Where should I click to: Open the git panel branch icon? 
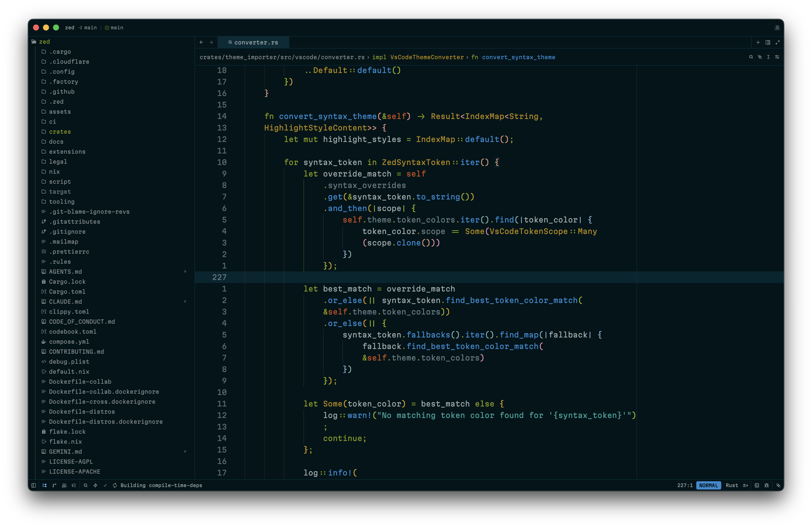54,485
